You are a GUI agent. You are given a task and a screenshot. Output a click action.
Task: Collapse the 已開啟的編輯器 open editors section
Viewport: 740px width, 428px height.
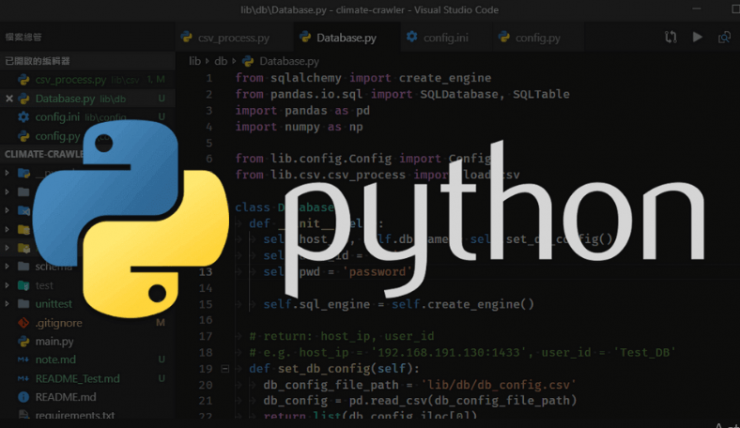(87, 61)
